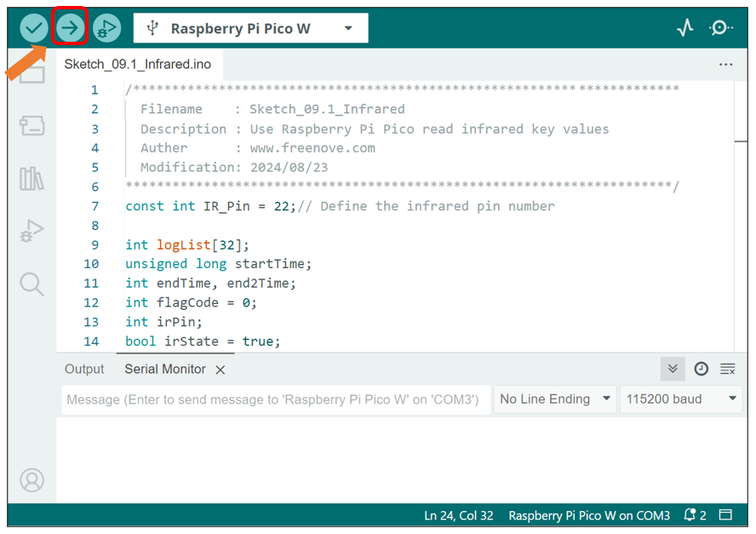This screenshot has width=756, height=534.
Task: Open the Raspberry Pi Pico W board dropdown
Action: [250, 28]
